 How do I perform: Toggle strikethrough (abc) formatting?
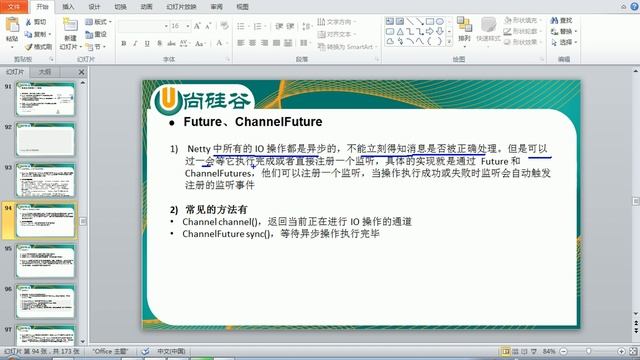click(171, 43)
